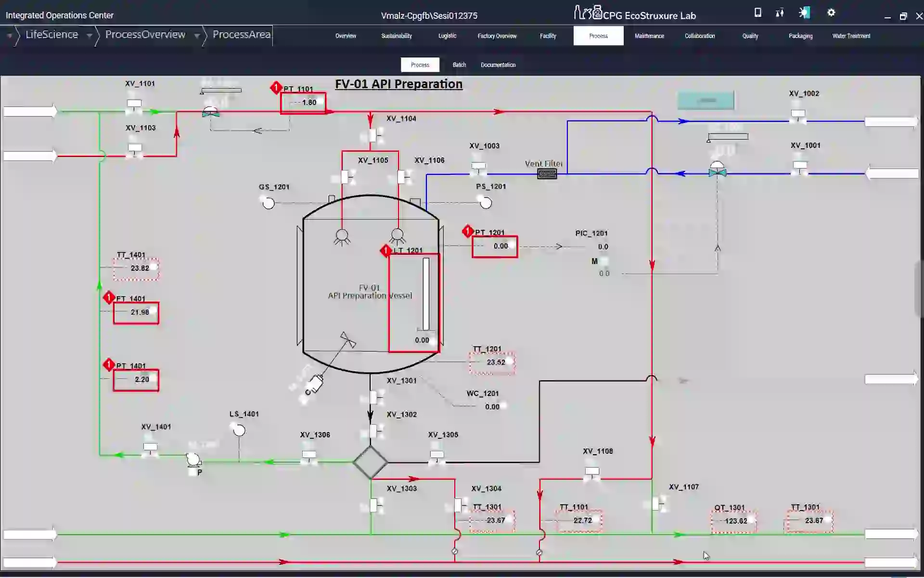Click the teal button near XV_1002

coord(706,100)
